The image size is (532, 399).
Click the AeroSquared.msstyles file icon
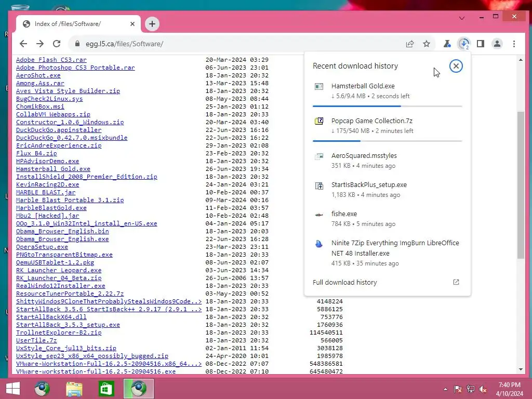[x=319, y=156]
